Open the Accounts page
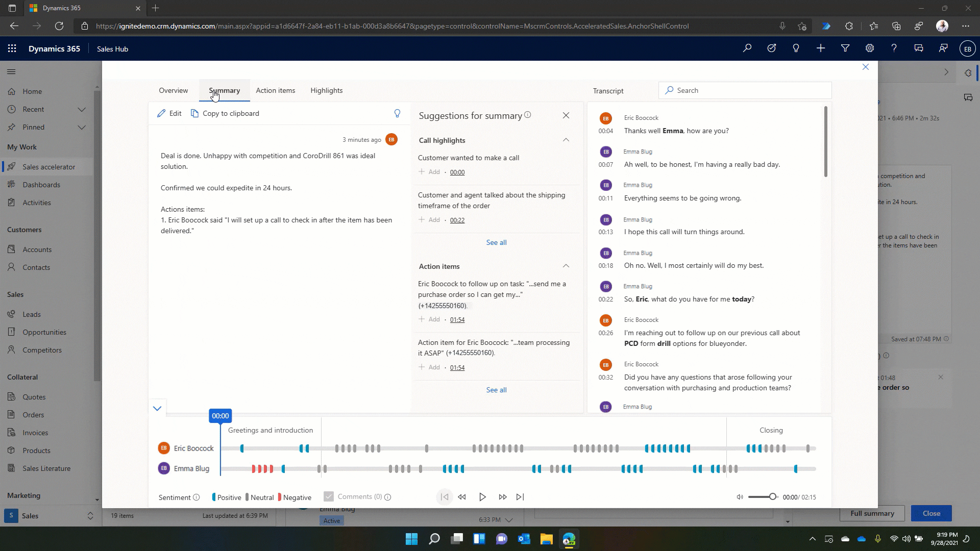Viewport: 980px width, 551px height. (x=37, y=249)
